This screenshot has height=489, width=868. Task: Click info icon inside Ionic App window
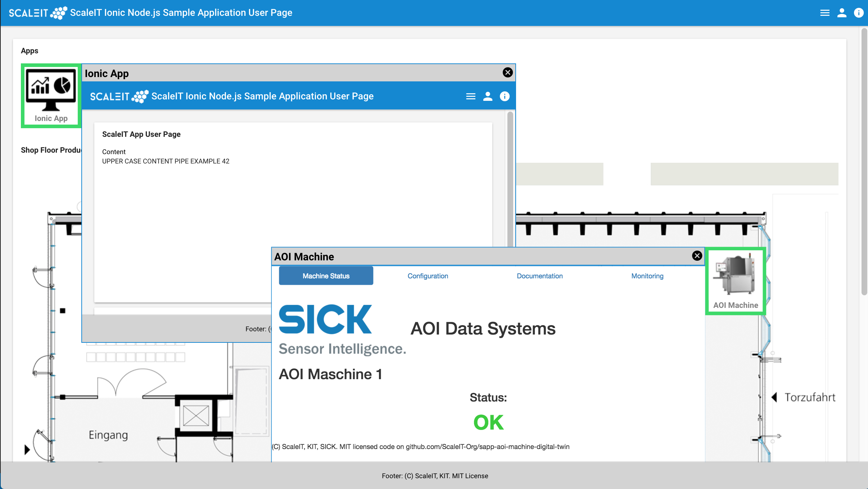coord(505,97)
